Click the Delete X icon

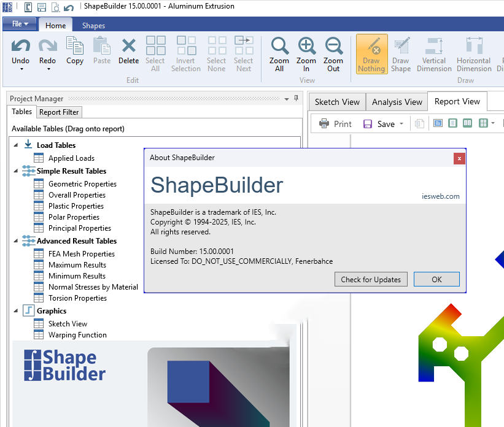tap(128, 45)
